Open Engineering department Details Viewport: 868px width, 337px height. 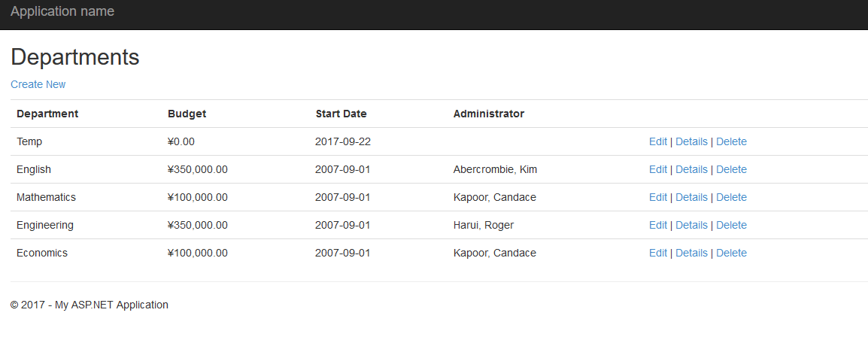coord(691,225)
